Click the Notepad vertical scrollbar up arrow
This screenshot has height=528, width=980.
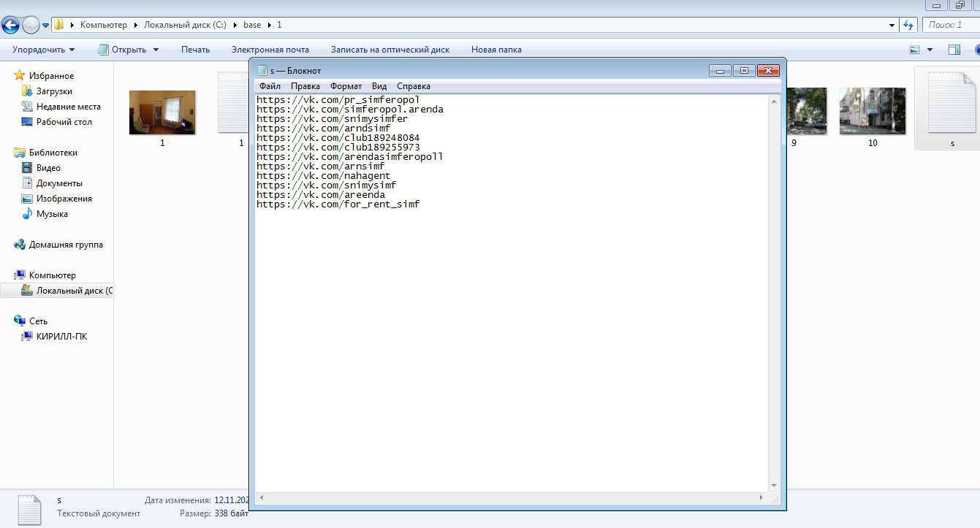click(774, 101)
